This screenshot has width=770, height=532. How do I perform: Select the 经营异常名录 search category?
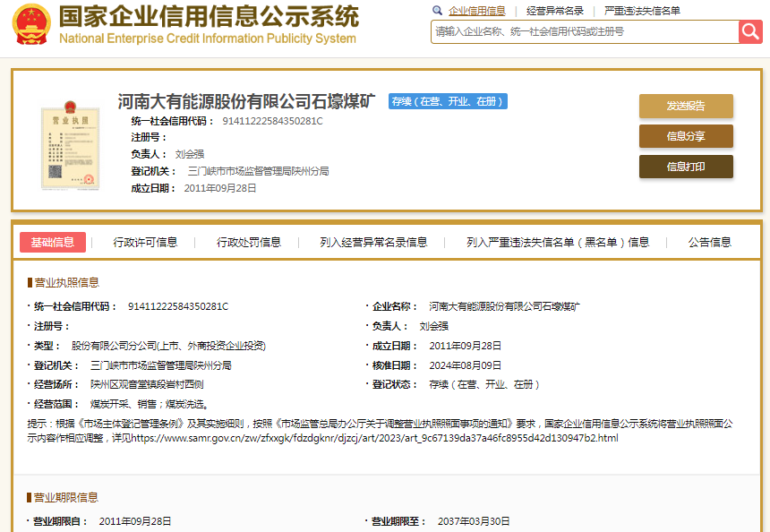pyautogui.click(x=555, y=11)
